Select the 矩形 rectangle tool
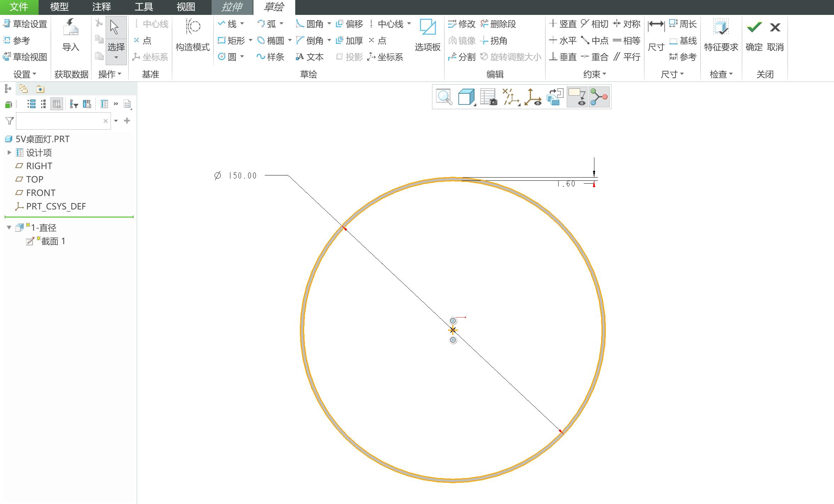 click(x=231, y=40)
